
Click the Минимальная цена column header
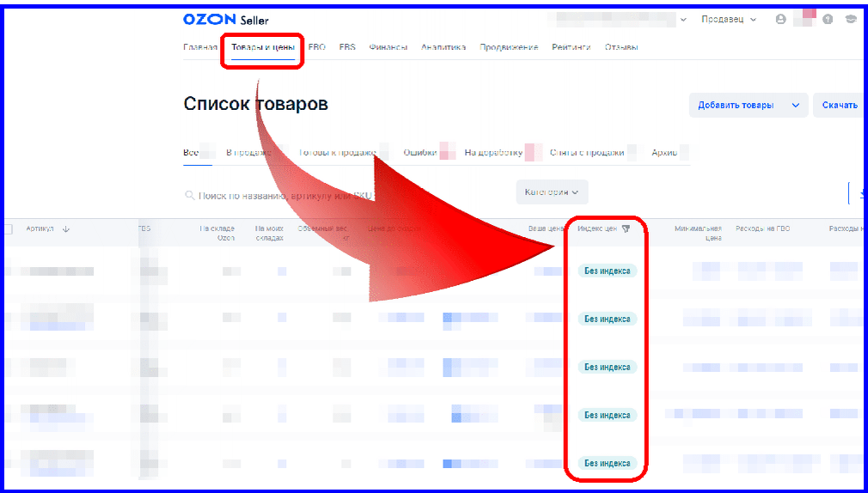[698, 233]
